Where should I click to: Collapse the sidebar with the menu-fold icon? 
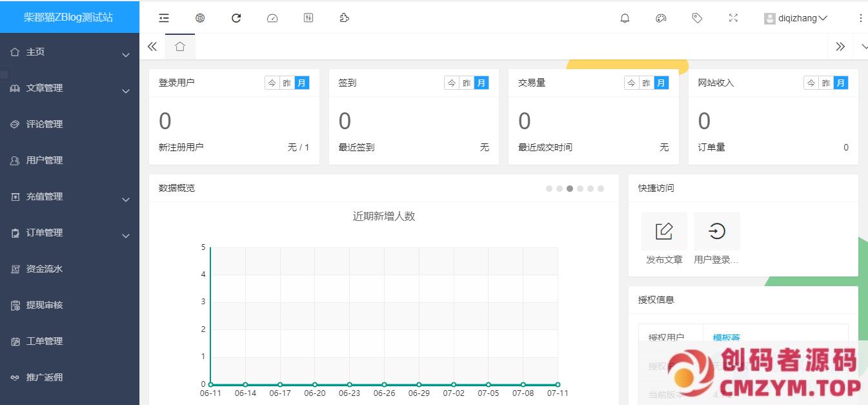tap(164, 18)
